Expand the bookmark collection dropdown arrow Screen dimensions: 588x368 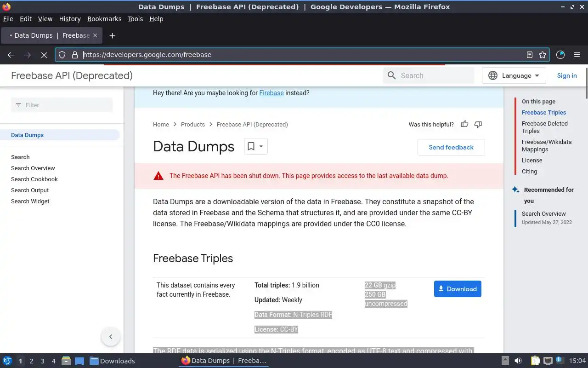(x=261, y=146)
